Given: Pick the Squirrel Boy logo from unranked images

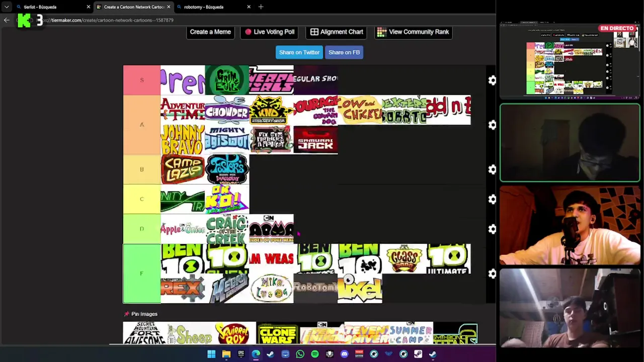Looking at the screenshot, I should (x=234, y=333).
